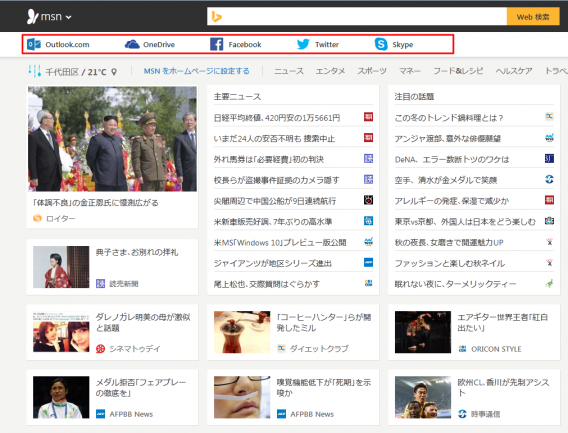Open the Outlook.com envelope icon
The height and width of the screenshot is (433, 568).
(34, 45)
